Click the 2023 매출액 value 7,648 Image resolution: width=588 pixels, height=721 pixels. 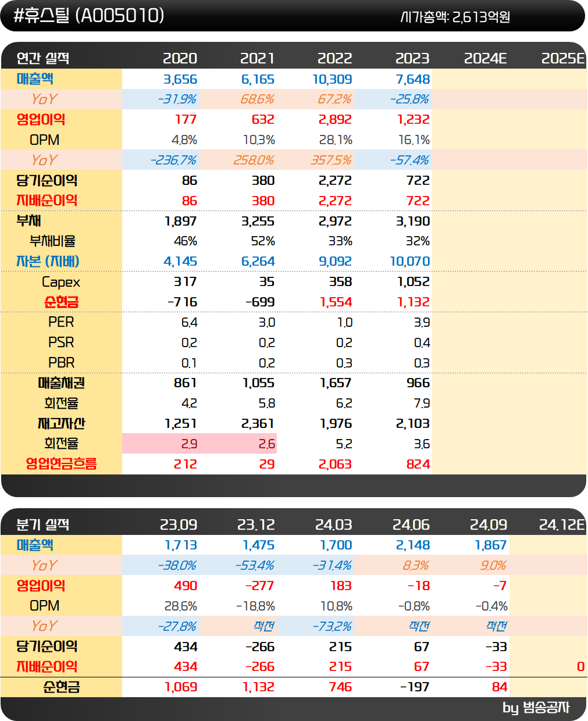[x=413, y=79]
